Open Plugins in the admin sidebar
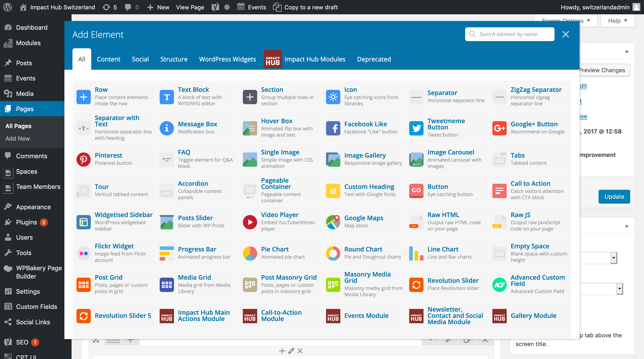The height and width of the screenshot is (359, 644). tap(27, 222)
